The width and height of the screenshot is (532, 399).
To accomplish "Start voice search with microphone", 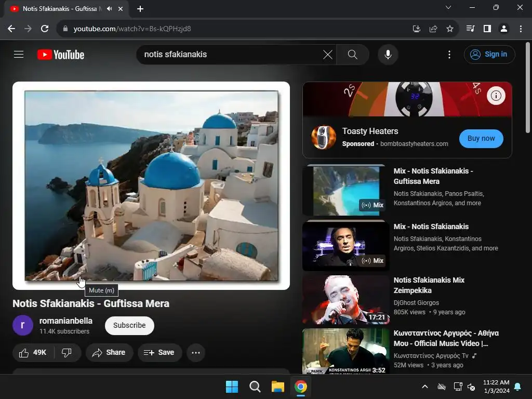I will (x=388, y=54).
